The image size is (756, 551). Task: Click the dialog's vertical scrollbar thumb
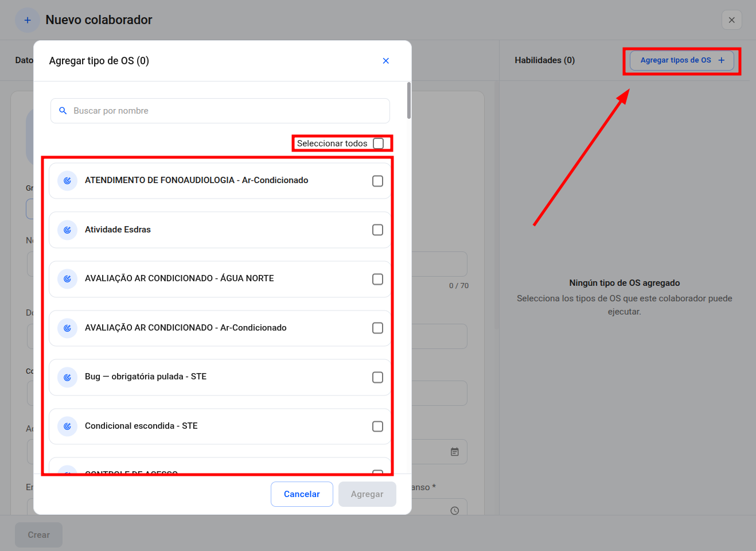coord(409,100)
